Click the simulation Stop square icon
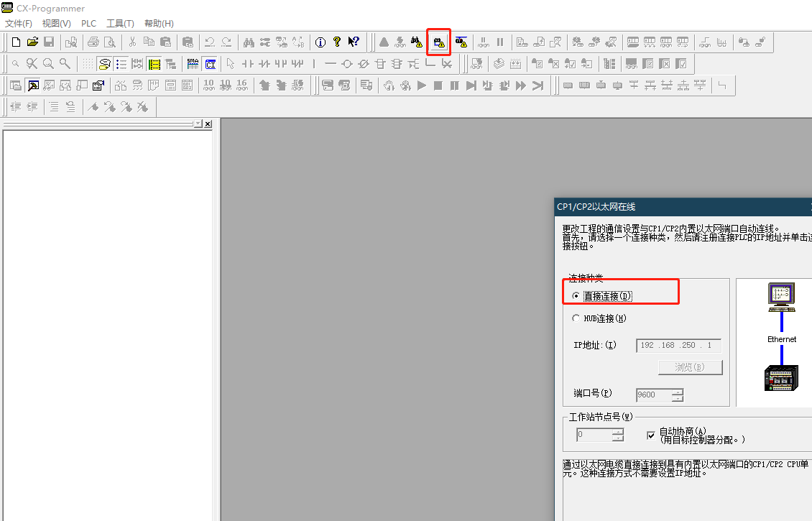This screenshot has width=812, height=521. 438,86
